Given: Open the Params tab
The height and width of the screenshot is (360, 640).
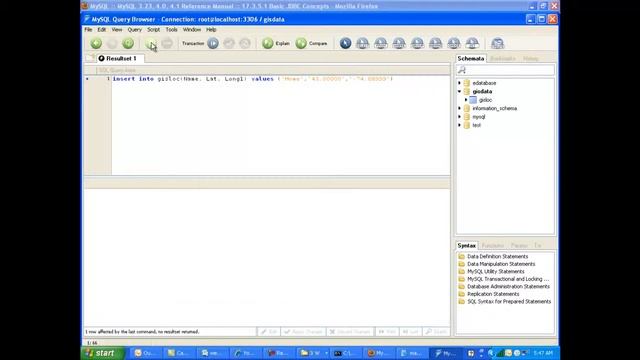Looking at the screenshot, I should click(519, 246).
